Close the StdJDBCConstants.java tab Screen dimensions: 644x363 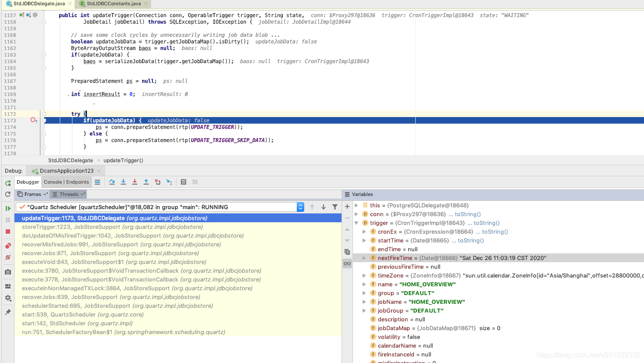pos(146,4)
